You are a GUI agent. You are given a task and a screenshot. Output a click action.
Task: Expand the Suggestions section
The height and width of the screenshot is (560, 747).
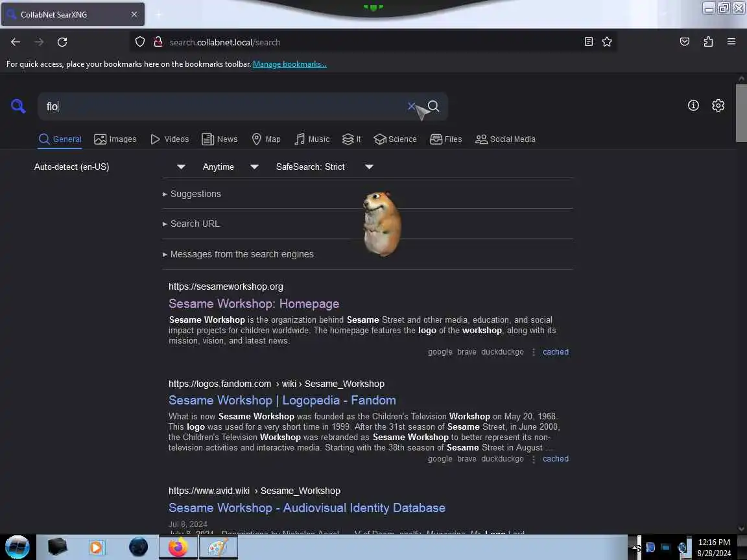pos(191,194)
